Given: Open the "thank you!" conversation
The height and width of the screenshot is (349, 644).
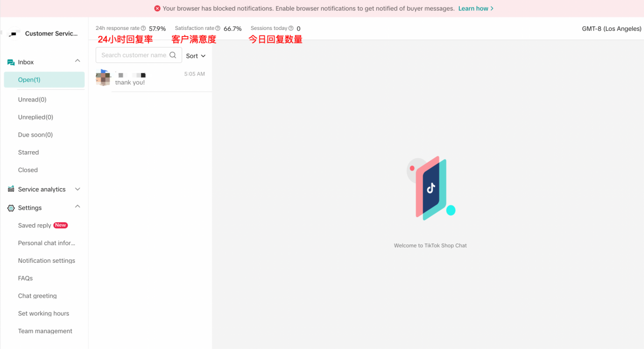Looking at the screenshot, I should [x=152, y=79].
